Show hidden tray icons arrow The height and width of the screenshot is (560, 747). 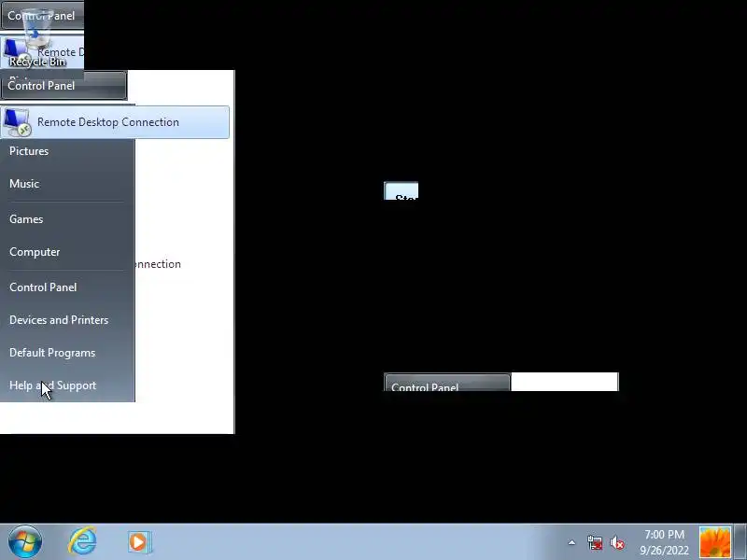[571, 542]
